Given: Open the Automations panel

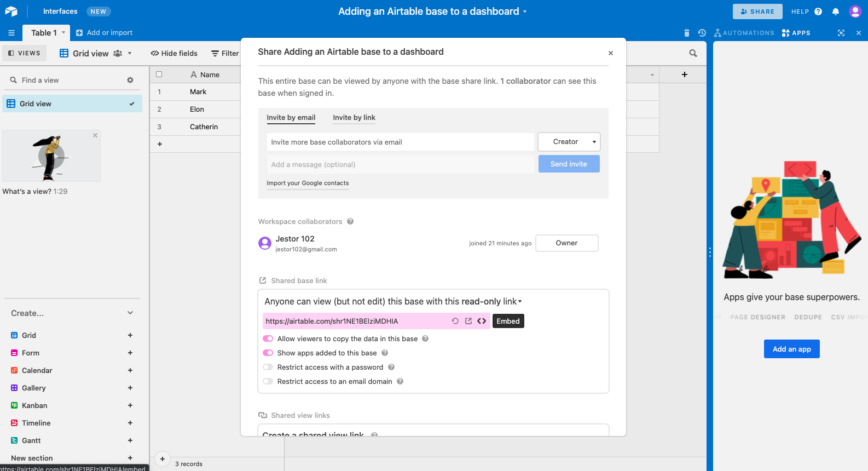Looking at the screenshot, I should tap(744, 33).
